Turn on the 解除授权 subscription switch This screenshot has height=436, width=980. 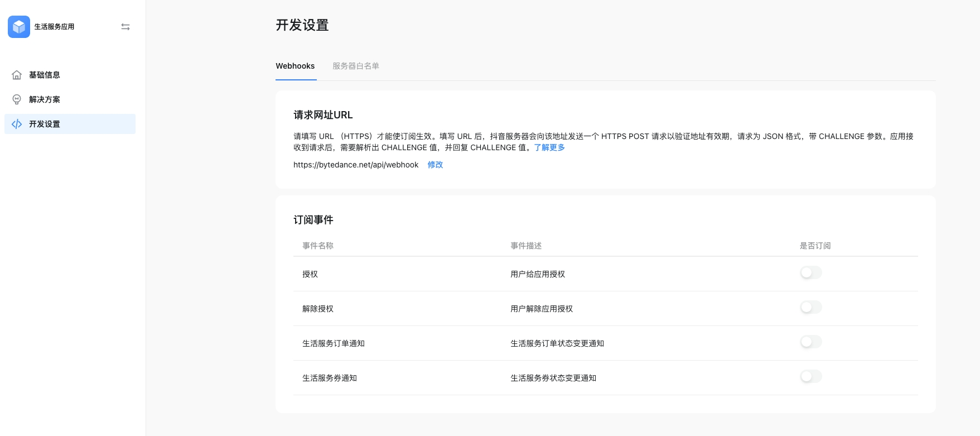(x=810, y=308)
